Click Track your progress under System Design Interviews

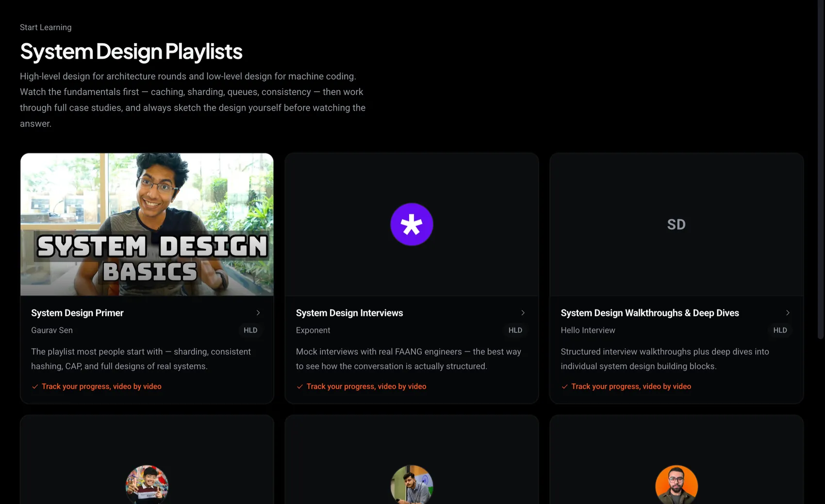[x=366, y=387]
